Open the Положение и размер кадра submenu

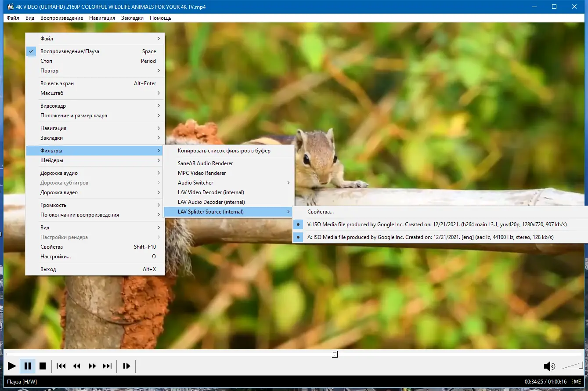(95, 116)
